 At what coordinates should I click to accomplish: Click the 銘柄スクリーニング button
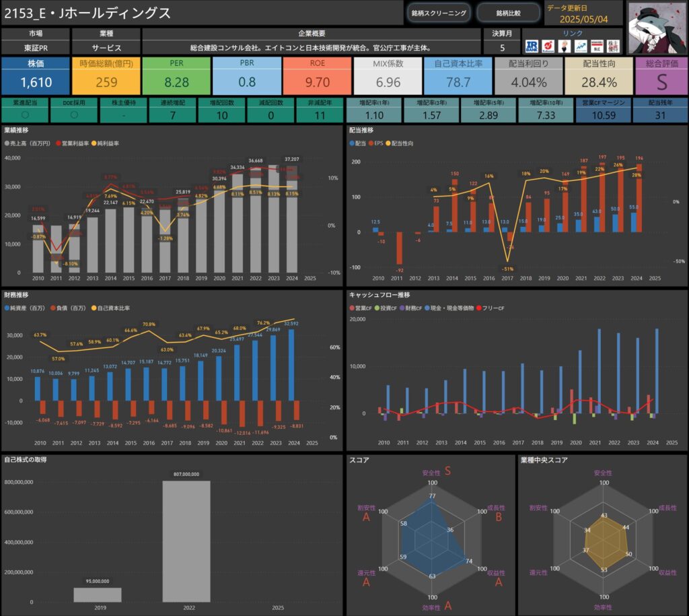point(439,13)
